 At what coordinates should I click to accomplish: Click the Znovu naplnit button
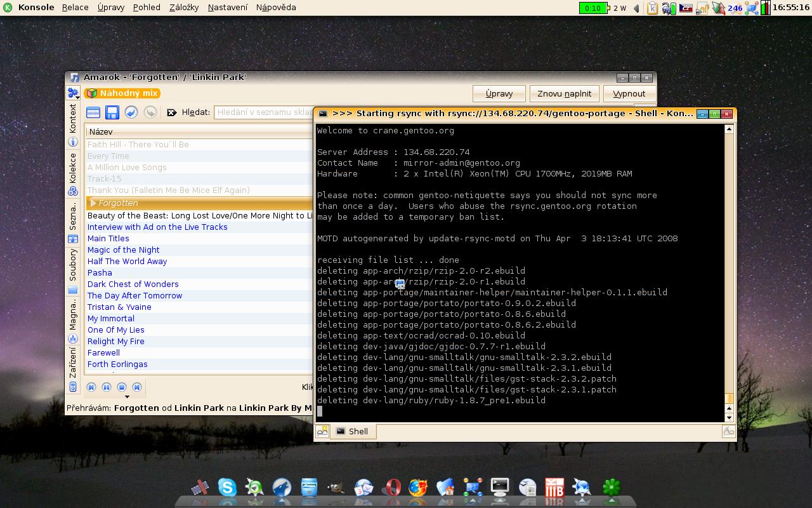564,93
